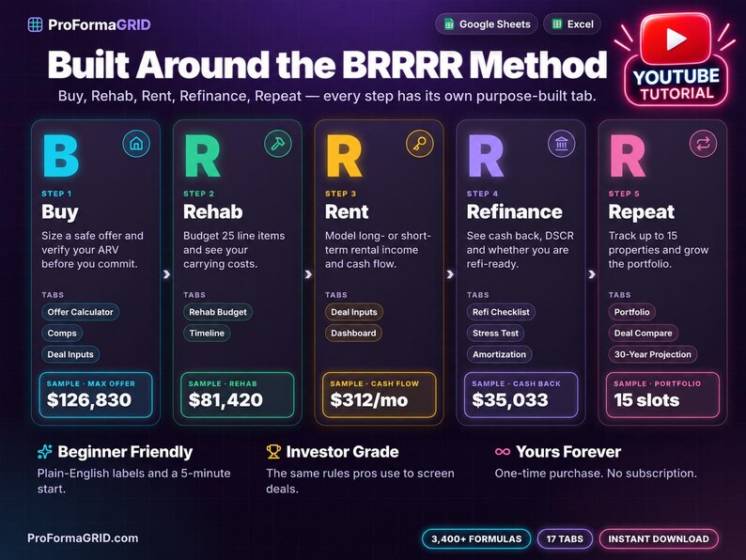746x560 pixels.
Task: Click the YouTube Tutorial badge text
Action: (x=676, y=85)
